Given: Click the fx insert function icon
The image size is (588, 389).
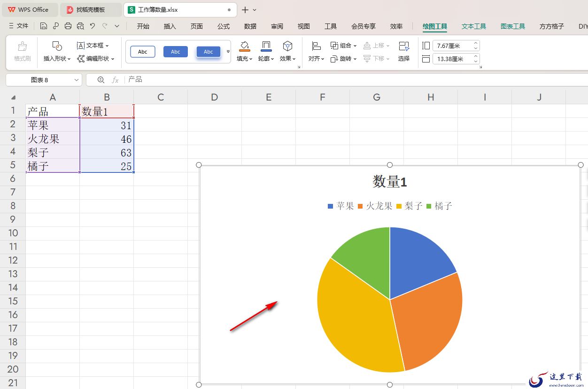Looking at the screenshot, I should tap(115, 80).
